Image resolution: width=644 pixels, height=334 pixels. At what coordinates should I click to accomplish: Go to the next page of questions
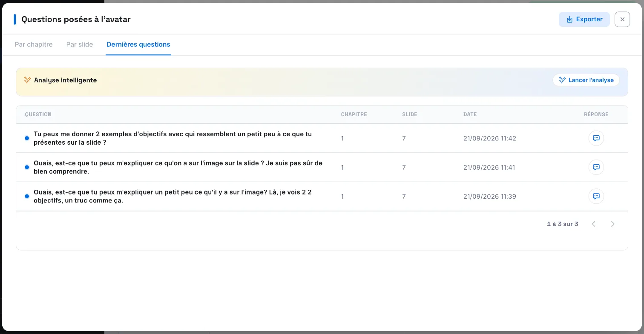click(612, 224)
